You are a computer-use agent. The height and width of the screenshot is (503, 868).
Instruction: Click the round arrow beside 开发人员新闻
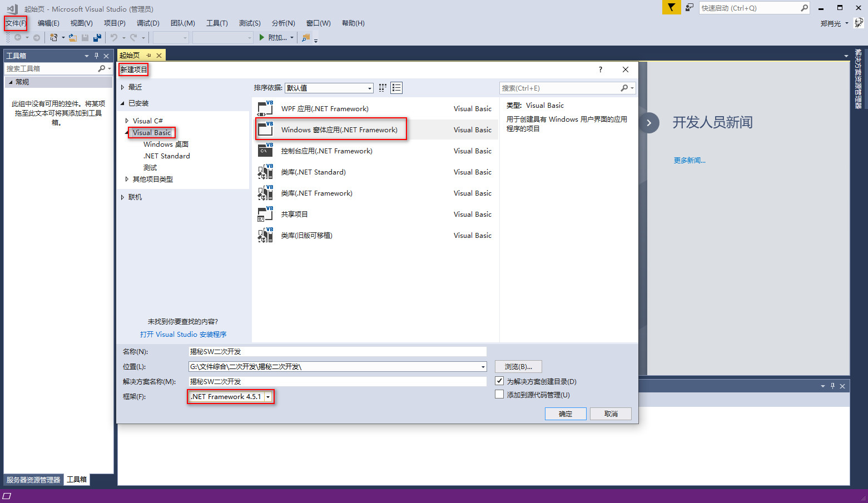click(x=649, y=123)
